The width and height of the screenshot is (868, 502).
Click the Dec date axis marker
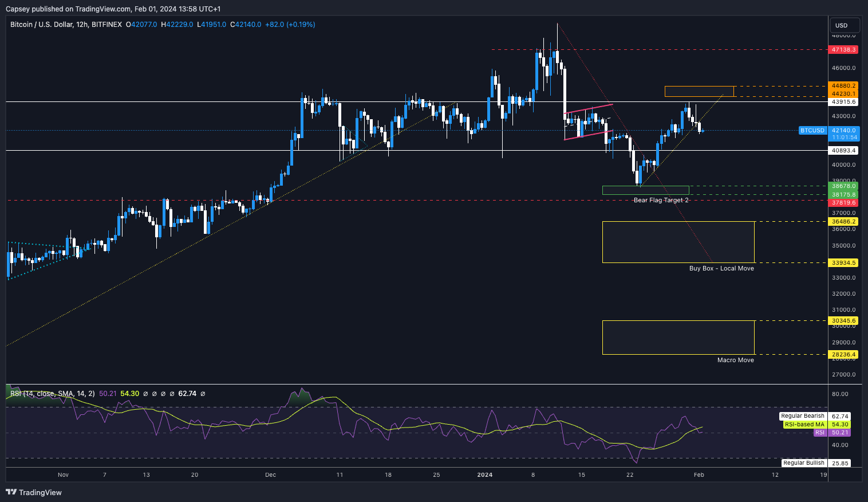tap(270, 474)
